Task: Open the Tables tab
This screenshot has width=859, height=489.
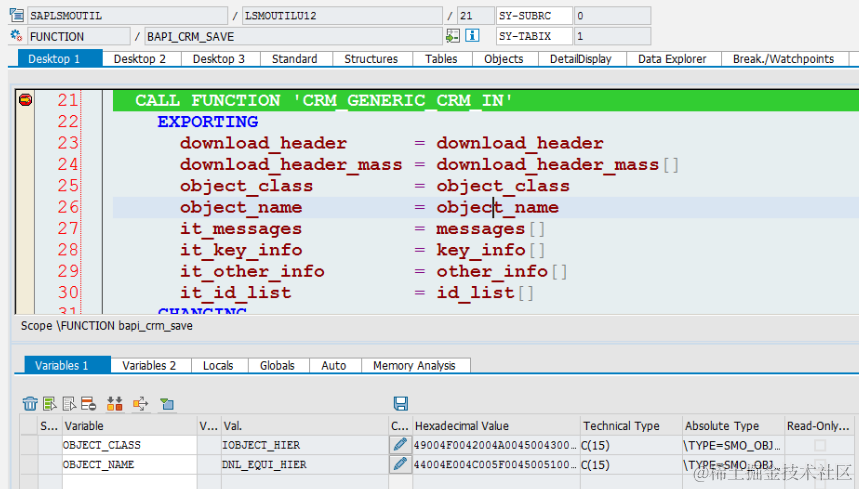Action: click(441, 59)
